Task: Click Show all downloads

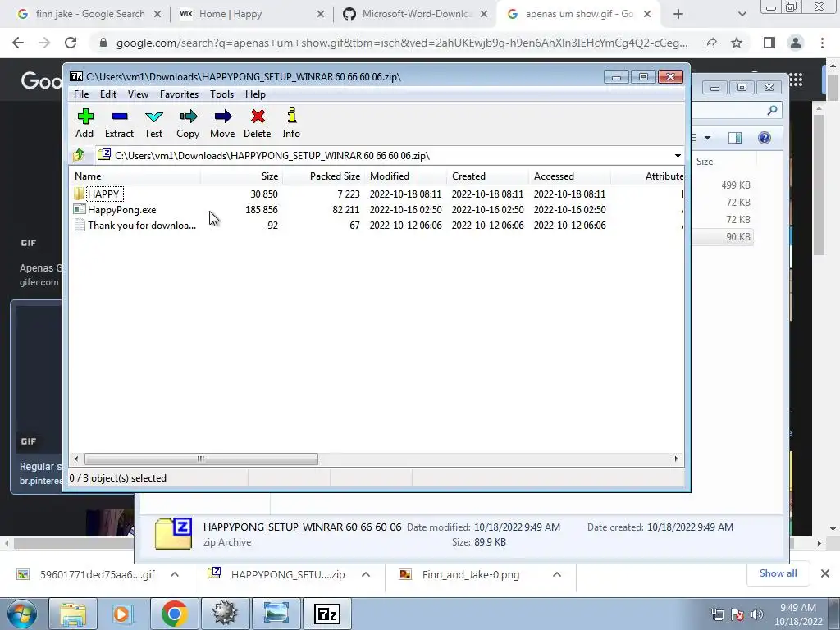Action: 778,573
